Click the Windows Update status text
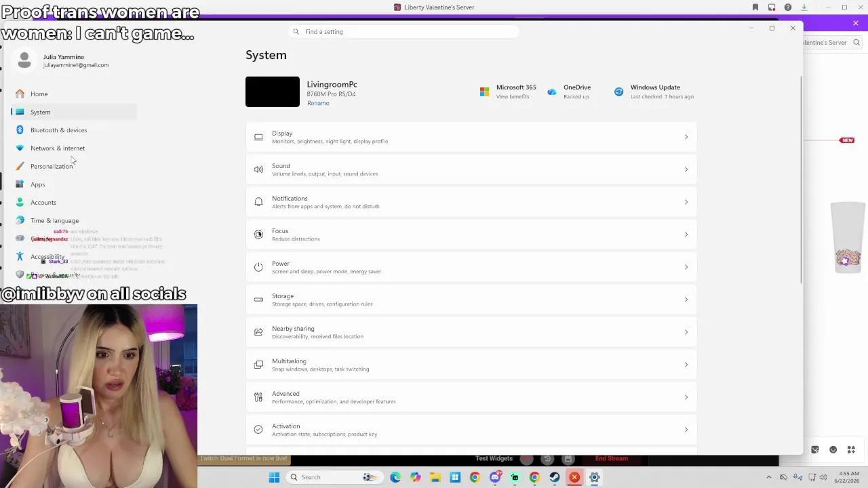The image size is (868, 488). (662, 97)
